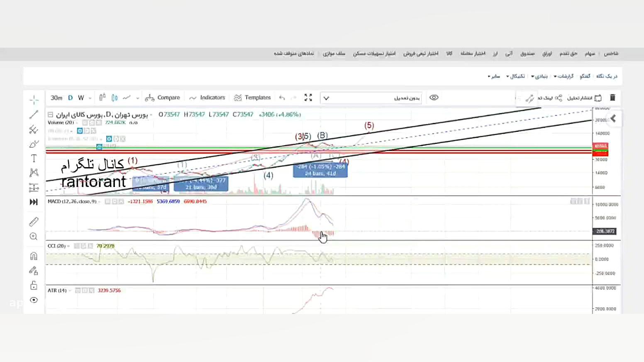Select the prediction and measurement tool
Screen dimensions: 644x362
click(x=34, y=187)
